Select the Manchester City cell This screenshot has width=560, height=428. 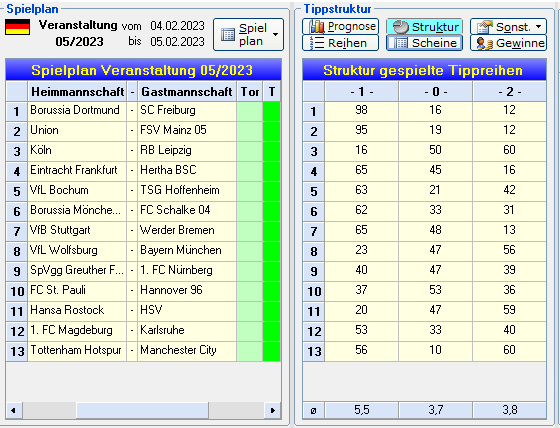(x=187, y=352)
